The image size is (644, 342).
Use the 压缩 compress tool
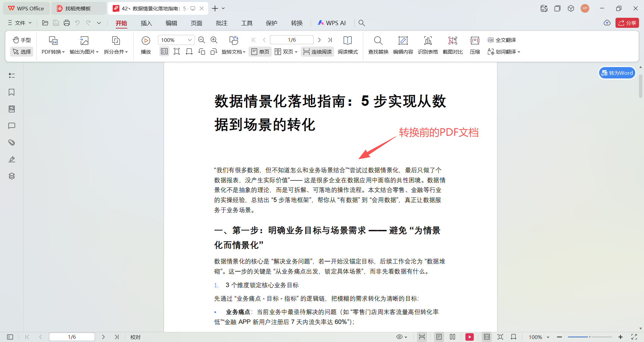tap(475, 45)
